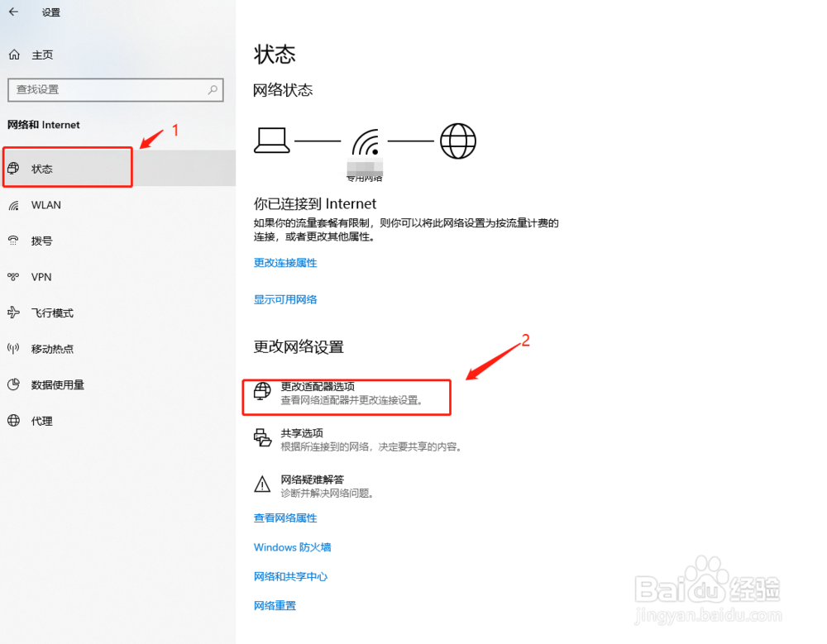The image size is (827, 644).
Task: Click the 拨号 dial-up icon
Action: click(14, 241)
